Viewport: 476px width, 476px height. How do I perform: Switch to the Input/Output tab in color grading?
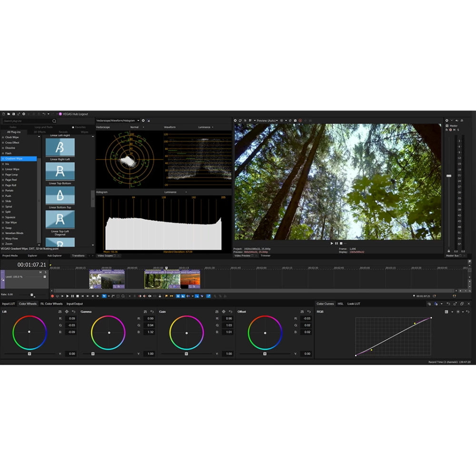(x=75, y=303)
